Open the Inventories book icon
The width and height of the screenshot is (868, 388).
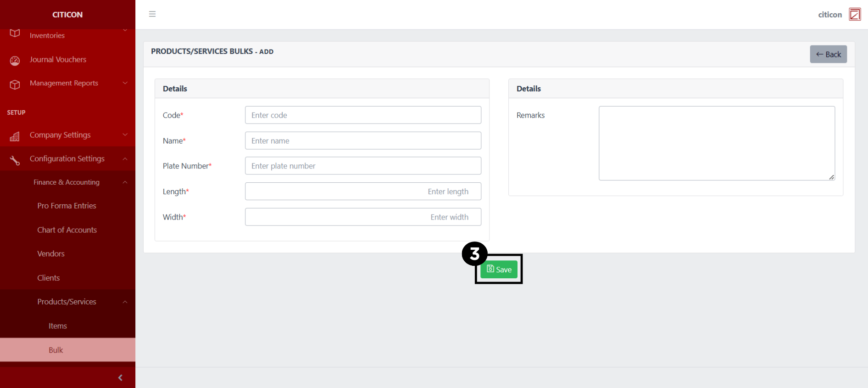click(x=15, y=34)
